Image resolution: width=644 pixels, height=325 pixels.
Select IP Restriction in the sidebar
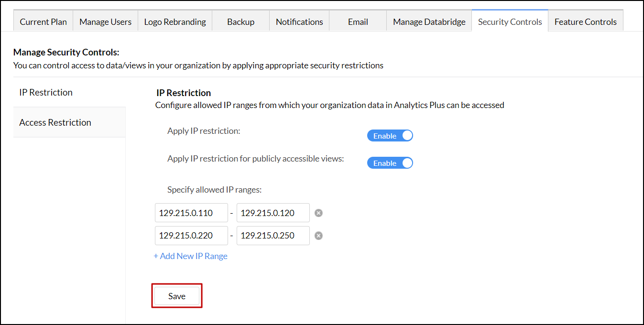46,92
